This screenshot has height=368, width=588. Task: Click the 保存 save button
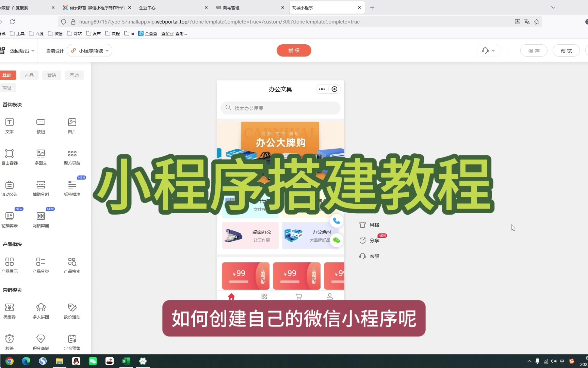point(534,51)
